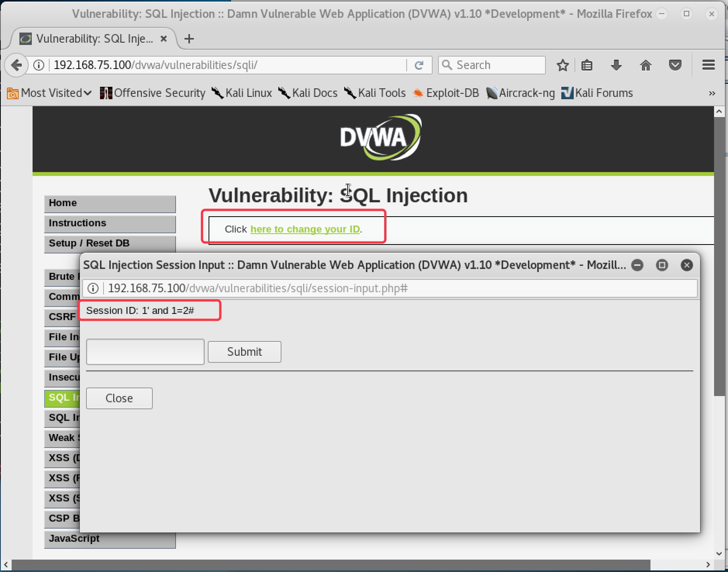The width and height of the screenshot is (728, 572).
Task: Click the horizontal scrollbar right arrow
Action: [x=708, y=565]
